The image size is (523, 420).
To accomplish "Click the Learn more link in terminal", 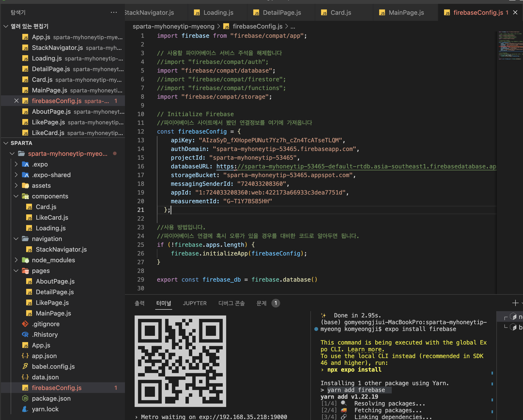I will tap(366, 349).
